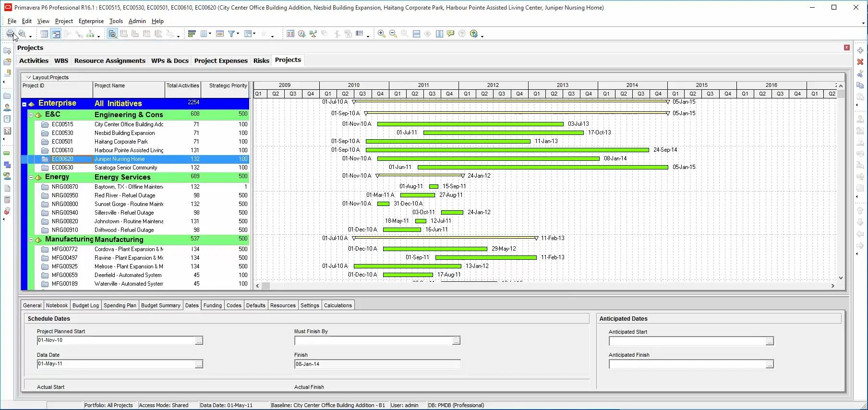Collapse the Energy project group
This screenshot has width=868, height=410.
31,177
